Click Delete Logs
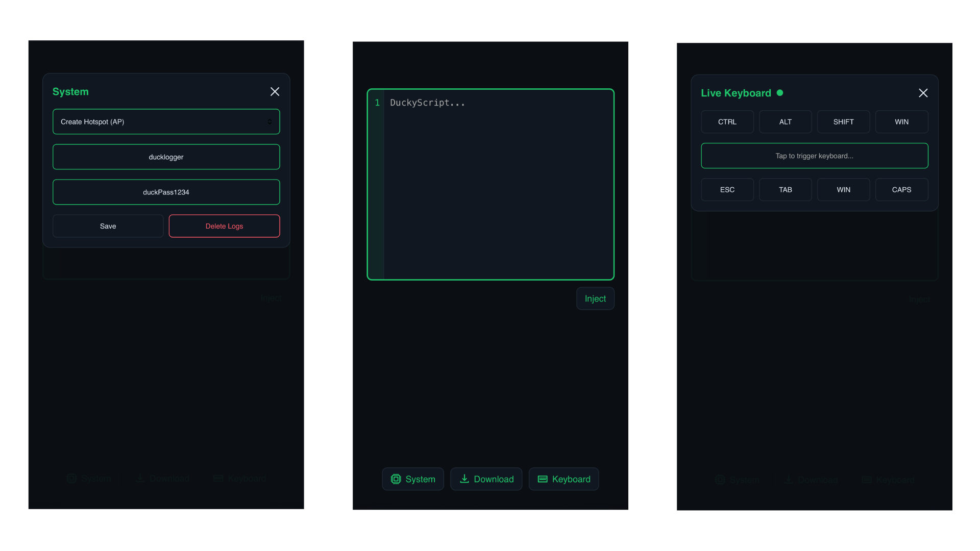980x551 pixels. click(224, 226)
